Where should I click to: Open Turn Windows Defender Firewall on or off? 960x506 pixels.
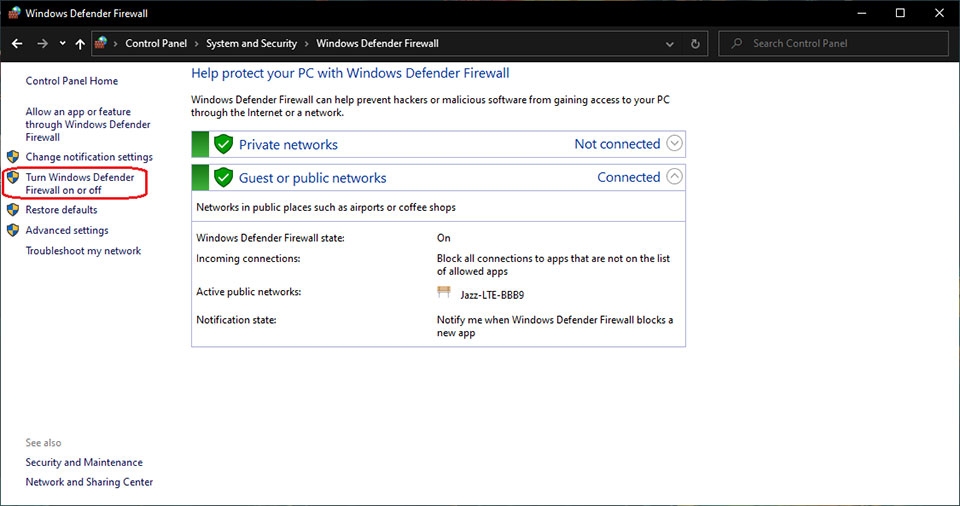pyautogui.click(x=79, y=183)
